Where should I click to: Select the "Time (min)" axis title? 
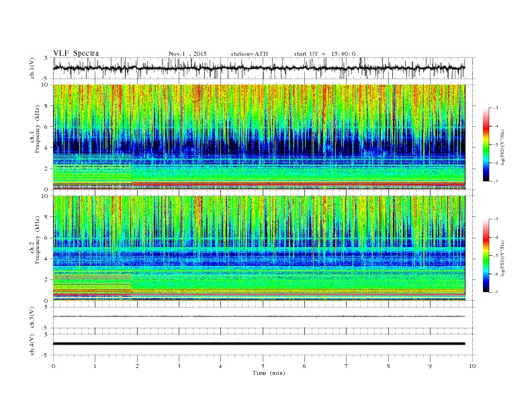(x=269, y=373)
